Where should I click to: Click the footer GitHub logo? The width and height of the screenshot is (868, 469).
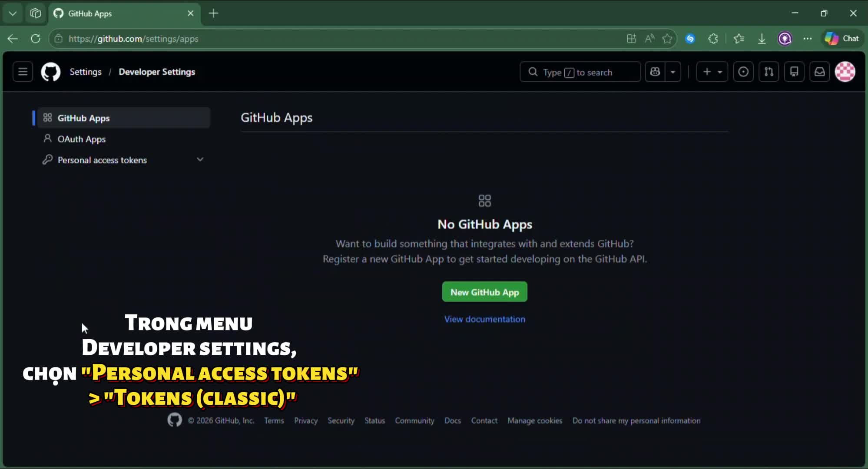tap(175, 420)
